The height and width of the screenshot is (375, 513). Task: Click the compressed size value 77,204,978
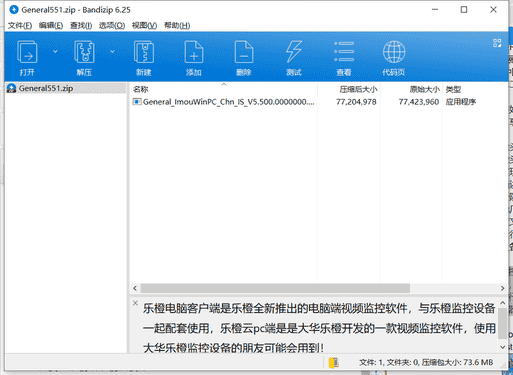click(x=356, y=102)
